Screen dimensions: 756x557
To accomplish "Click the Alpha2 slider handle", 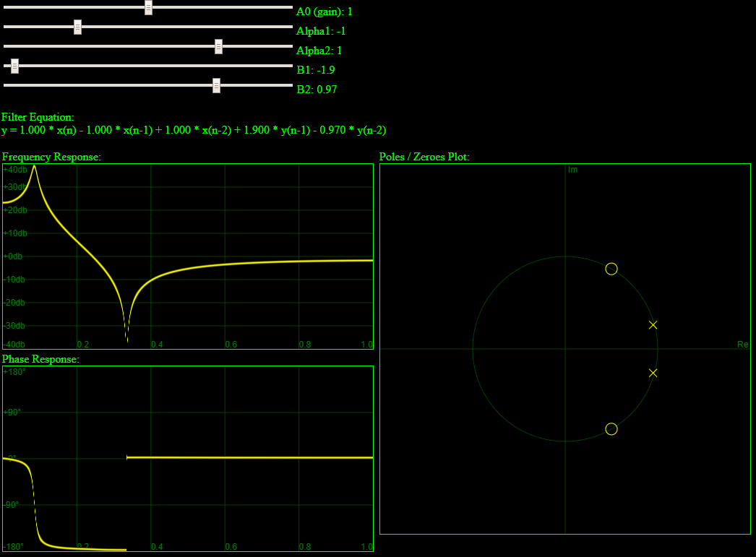I will point(218,46).
